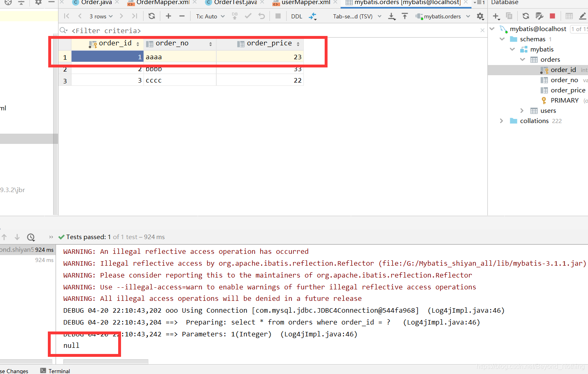
Task: Export data with the download arrow icon
Action: 392,16
